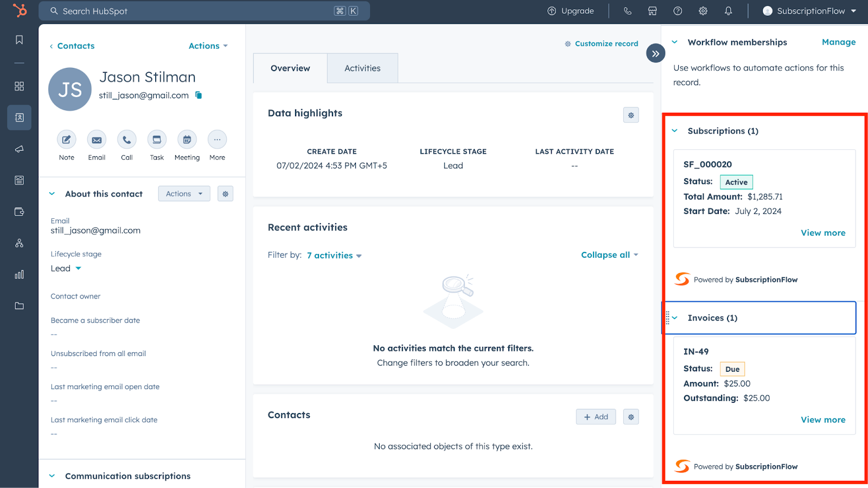Open bookmarks icon in left sidebar
The height and width of the screenshot is (488, 868).
19,40
